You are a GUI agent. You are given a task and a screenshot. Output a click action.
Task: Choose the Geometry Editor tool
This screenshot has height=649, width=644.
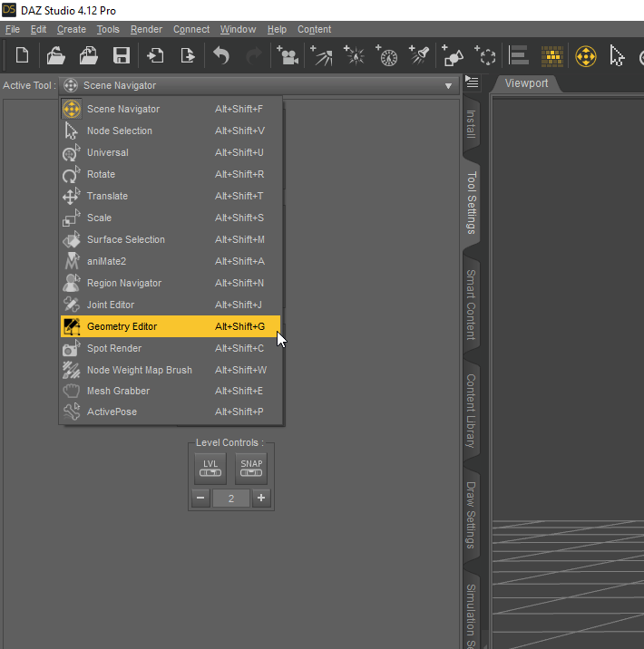[171, 326]
